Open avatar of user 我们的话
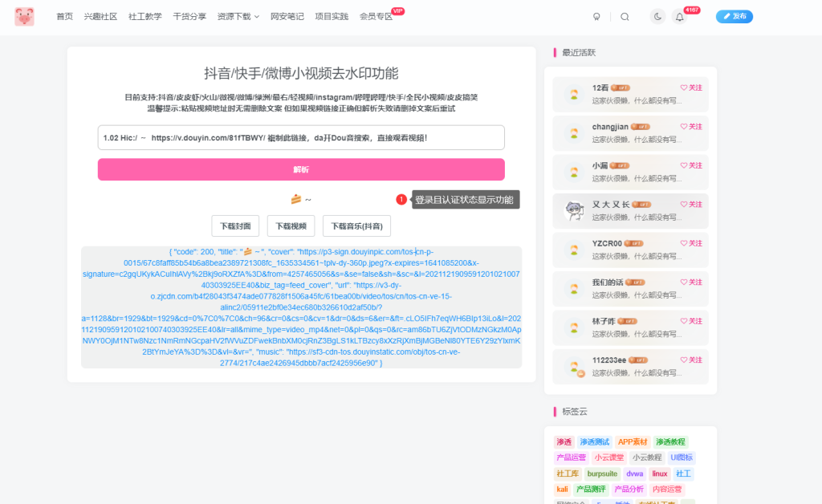 coord(574,289)
